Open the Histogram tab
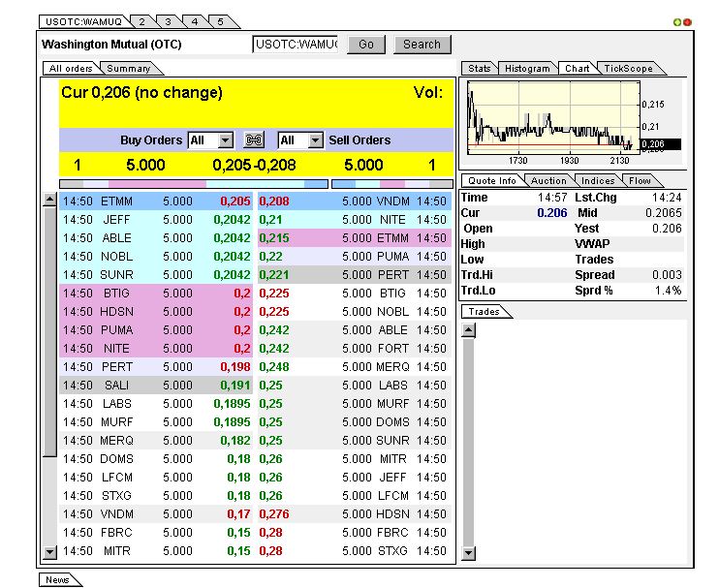This screenshot has height=588, width=719. pyautogui.click(x=527, y=68)
